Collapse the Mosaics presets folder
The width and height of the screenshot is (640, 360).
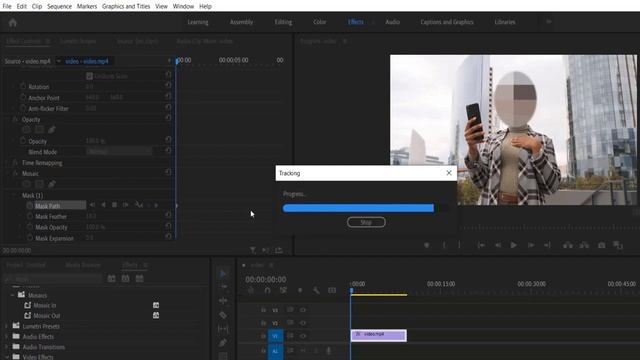click(x=12, y=295)
